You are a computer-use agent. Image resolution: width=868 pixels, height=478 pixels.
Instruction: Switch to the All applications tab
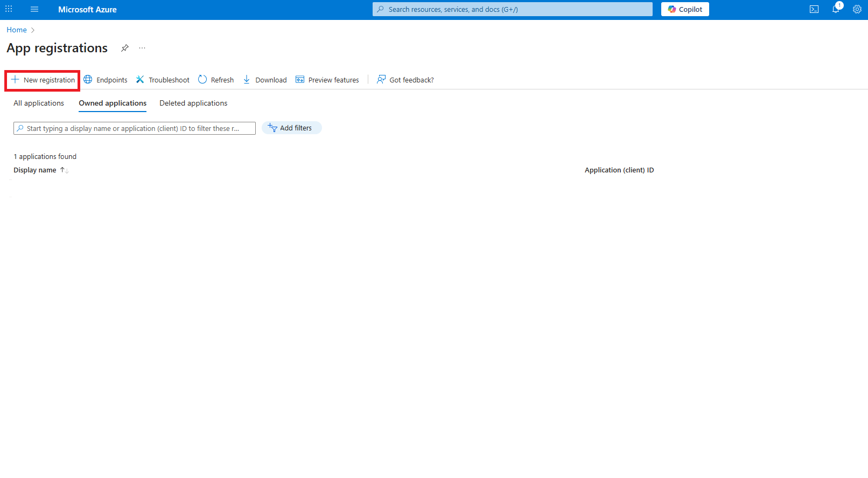[x=39, y=103]
